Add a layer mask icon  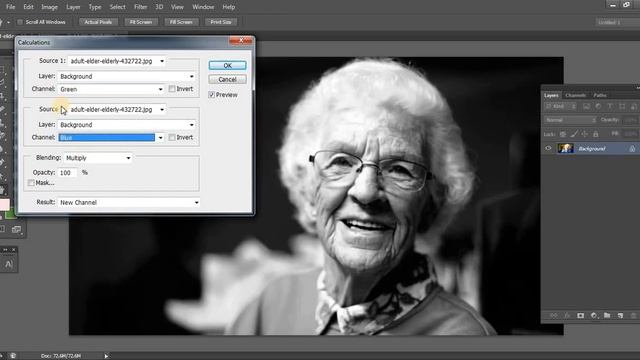pos(580,316)
